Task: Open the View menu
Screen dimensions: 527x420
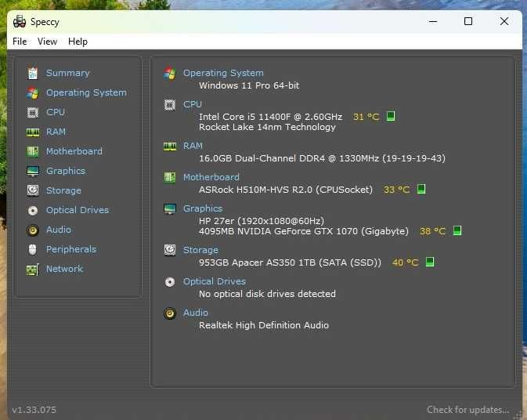Action: pos(47,42)
